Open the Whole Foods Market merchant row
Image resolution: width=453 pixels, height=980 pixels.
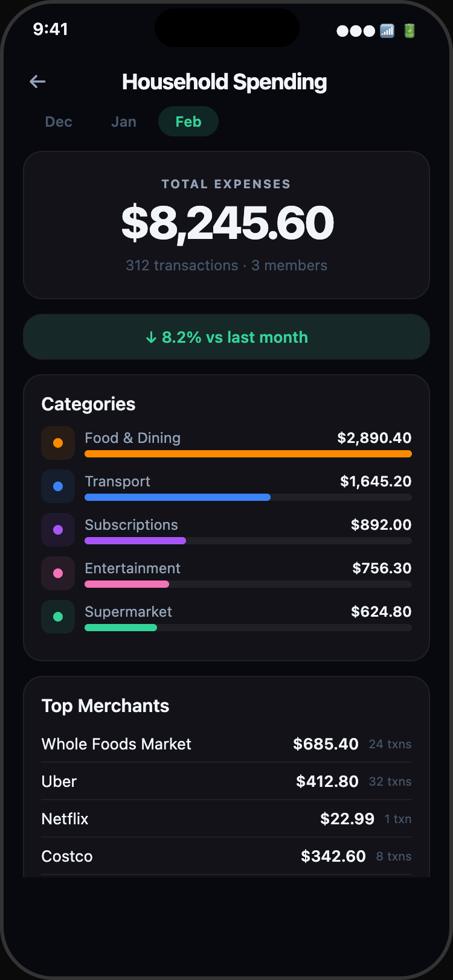(x=226, y=744)
